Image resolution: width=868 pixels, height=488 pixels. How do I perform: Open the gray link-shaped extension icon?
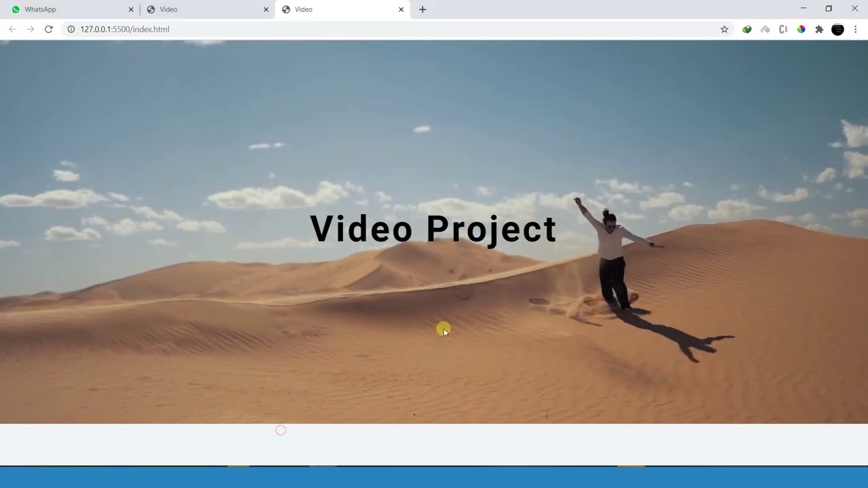point(765,29)
